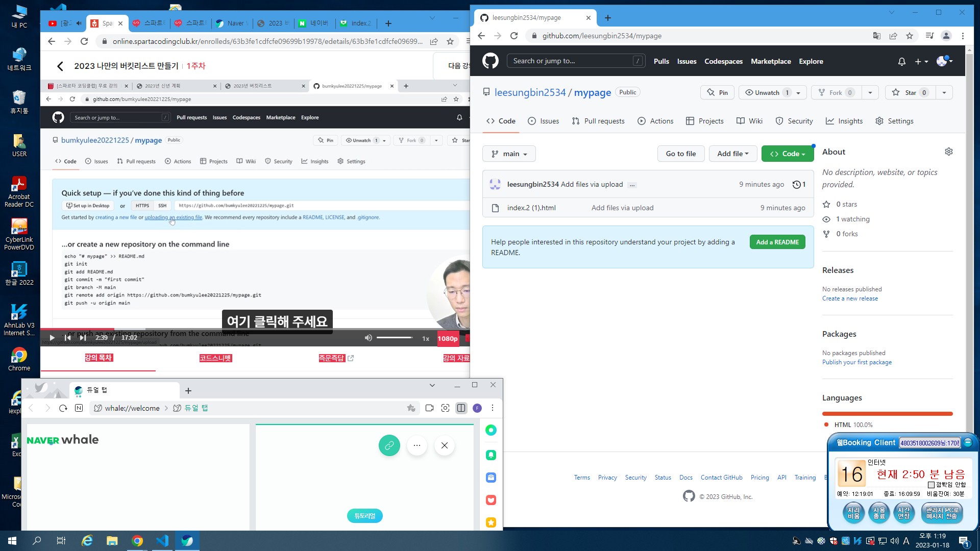This screenshot has width=980, height=551.
Task: Open the Actions repository tab
Action: (x=655, y=121)
